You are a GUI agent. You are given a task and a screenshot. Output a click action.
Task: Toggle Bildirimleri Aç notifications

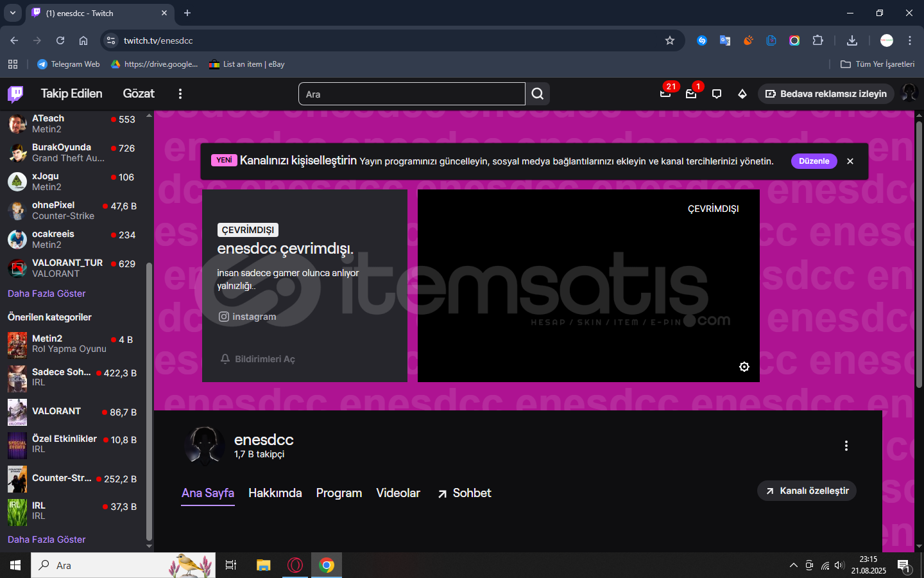pyautogui.click(x=258, y=359)
